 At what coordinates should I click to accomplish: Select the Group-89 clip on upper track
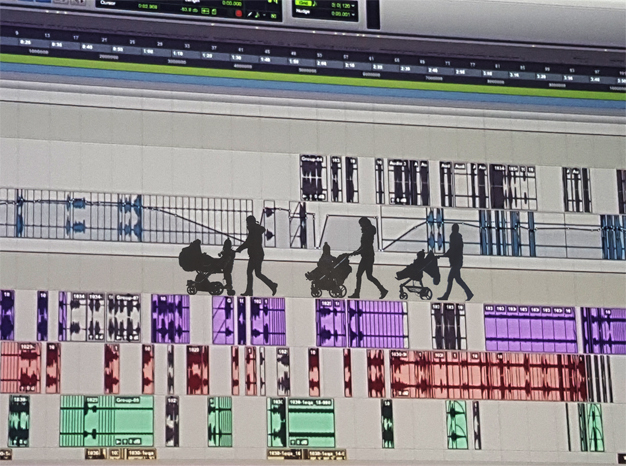312,179
